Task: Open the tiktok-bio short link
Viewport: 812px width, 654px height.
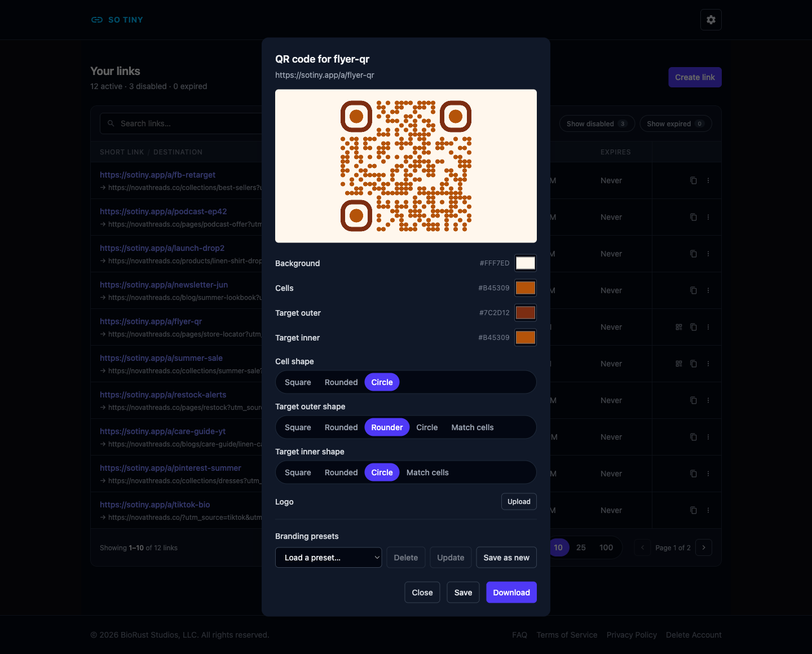Action: [155, 505]
